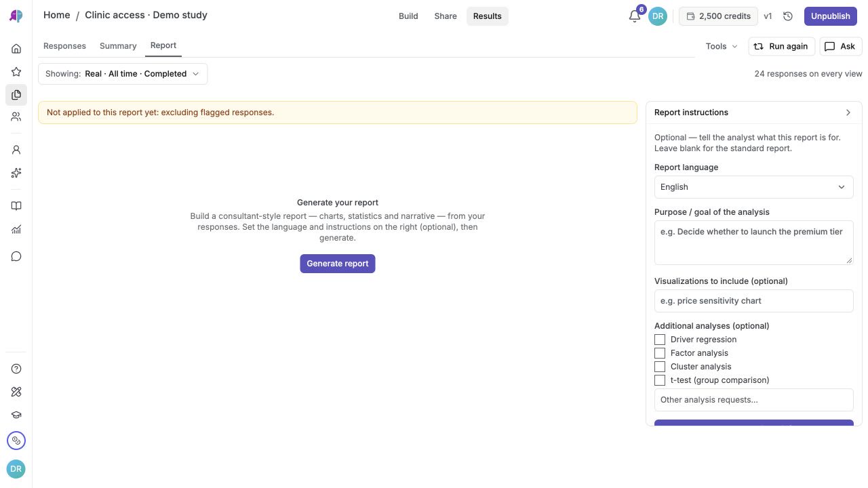868x488 pixels.
Task: Open the graduation cap icon
Action: tap(16, 415)
